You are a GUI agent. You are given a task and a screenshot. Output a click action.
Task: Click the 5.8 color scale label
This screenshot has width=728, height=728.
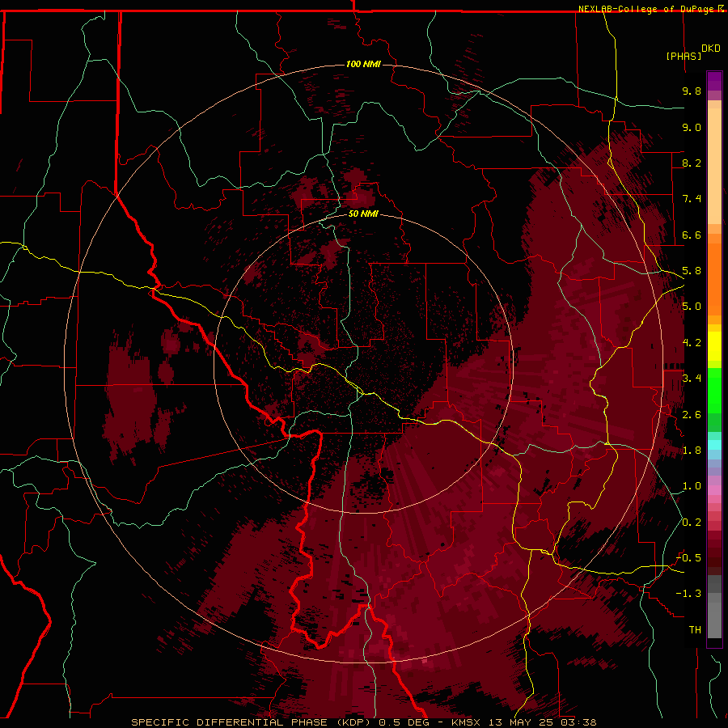point(692,271)
